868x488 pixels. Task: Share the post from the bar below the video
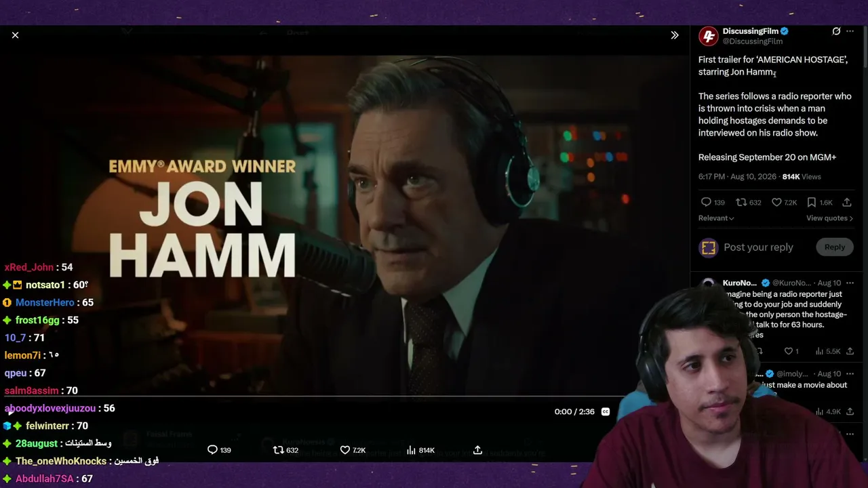(x=477, y=450)
